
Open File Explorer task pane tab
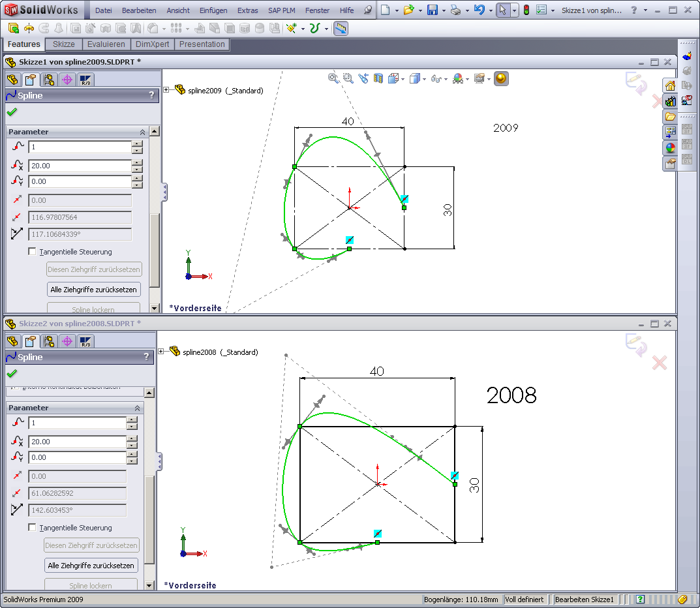tap(670, 117)
